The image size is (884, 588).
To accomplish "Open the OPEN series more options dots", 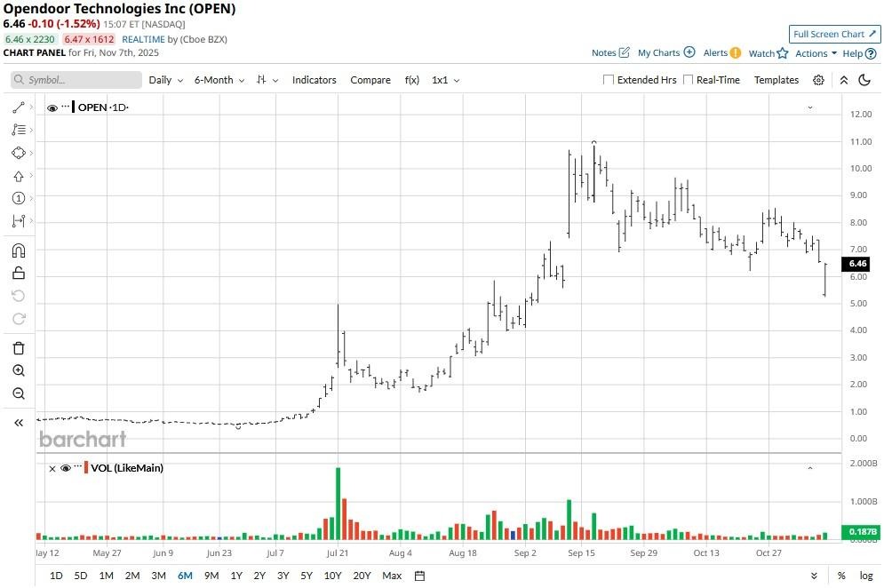I will coord(66,107).
